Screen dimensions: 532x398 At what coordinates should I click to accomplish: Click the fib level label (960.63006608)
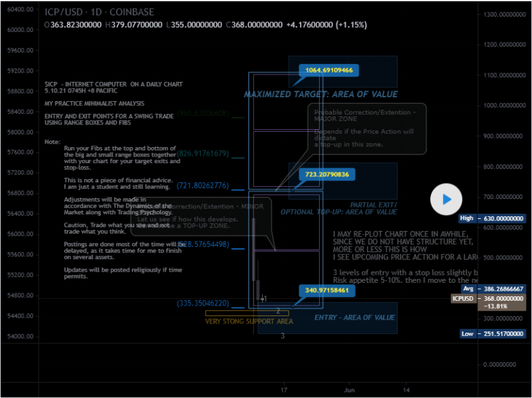(203, 113)
